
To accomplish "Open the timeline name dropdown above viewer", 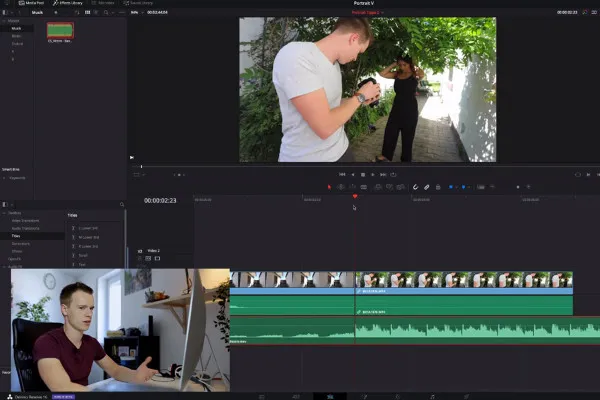I will pyautogui.click(x=367, y=12).
